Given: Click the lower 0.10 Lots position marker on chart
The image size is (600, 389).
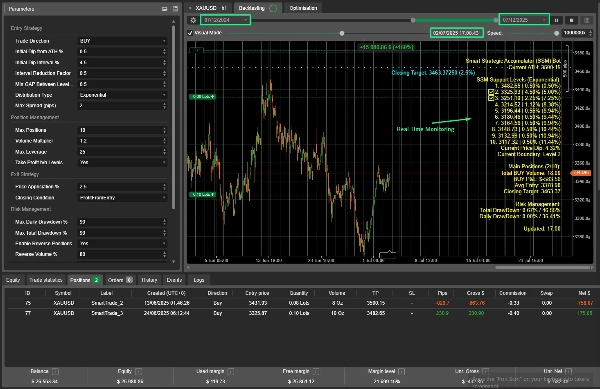Looking at the screenshot, I should (x=202, y=195).
